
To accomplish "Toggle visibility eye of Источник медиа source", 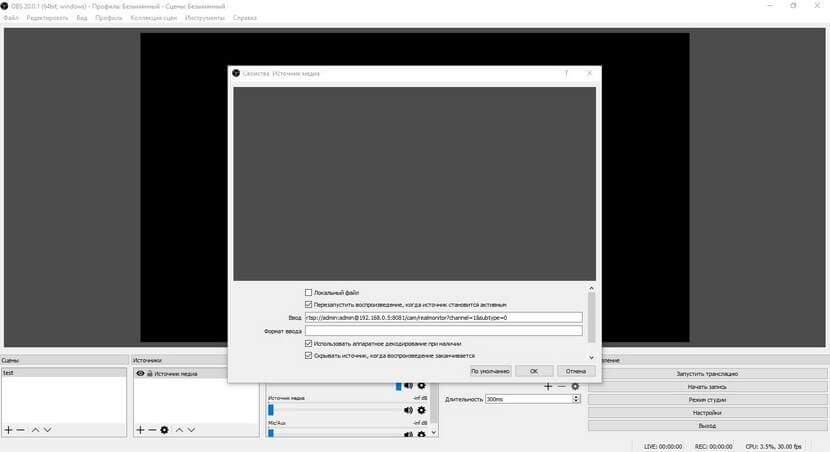I will [140, 373].
